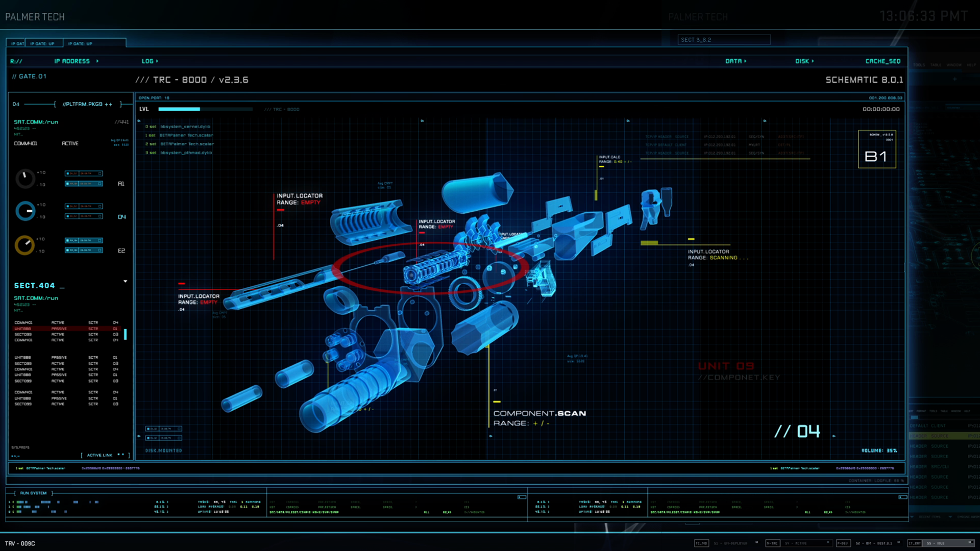Toggle top switch bar above DISK.MOUNTED
The image size is (980, 551).
pos(163,429)
